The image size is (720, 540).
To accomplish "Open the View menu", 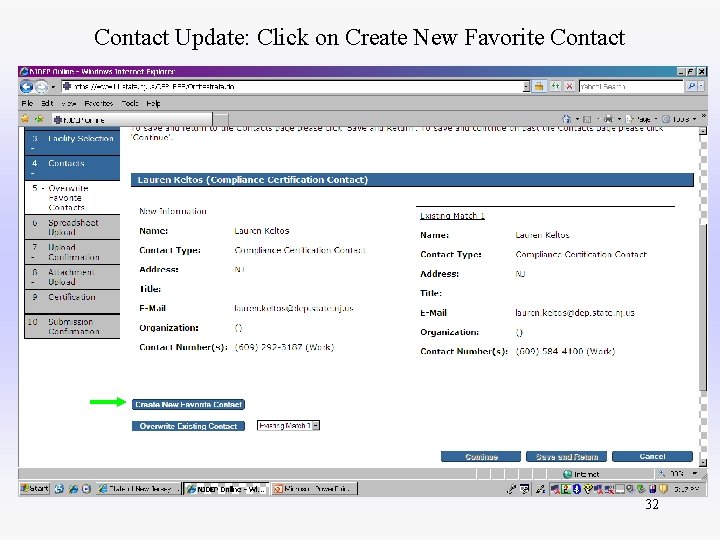I will point(68,103).
